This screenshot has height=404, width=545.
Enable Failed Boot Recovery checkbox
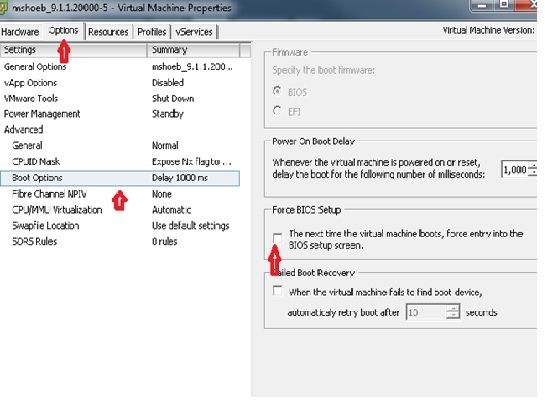278,290
